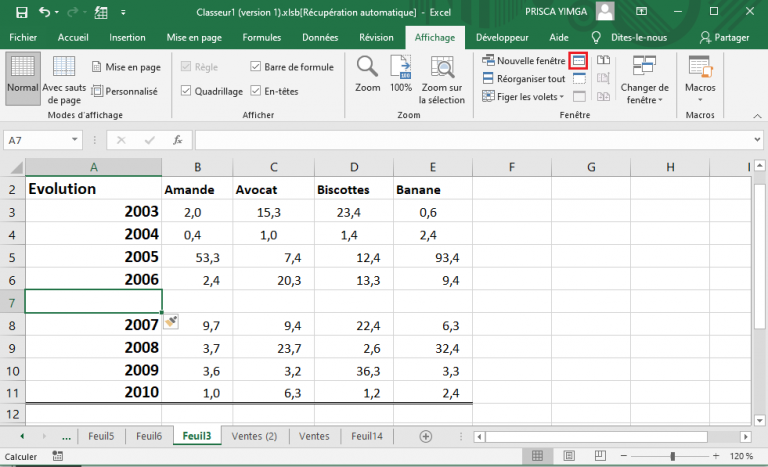The height and width of the screenshot is (467, 768).
Task: Click the Save icon in title bar
Action: tap(20, 12)
